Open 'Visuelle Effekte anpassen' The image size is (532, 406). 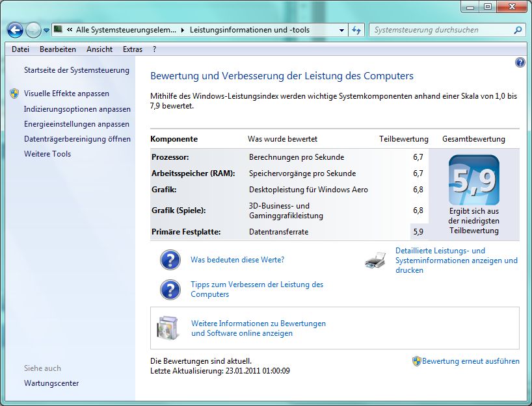66,94
